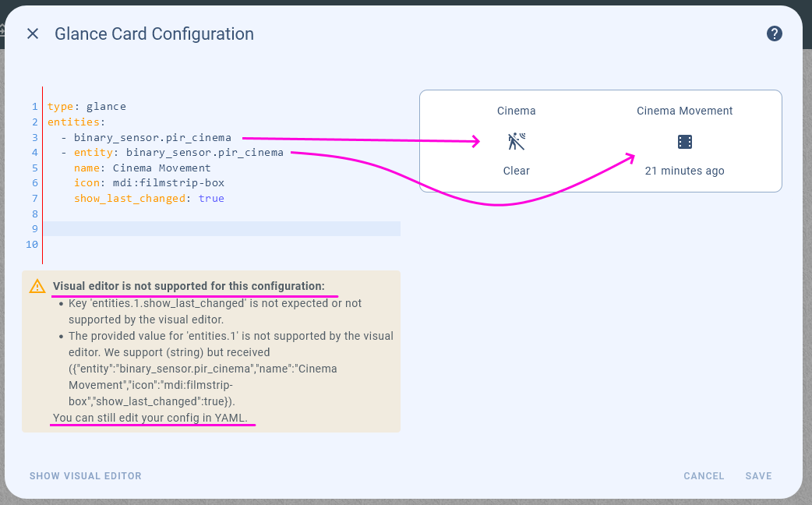Click the 'name: Cinema Movement' code line
Viewport: 812px width, 505px height.
pos(142,168)
